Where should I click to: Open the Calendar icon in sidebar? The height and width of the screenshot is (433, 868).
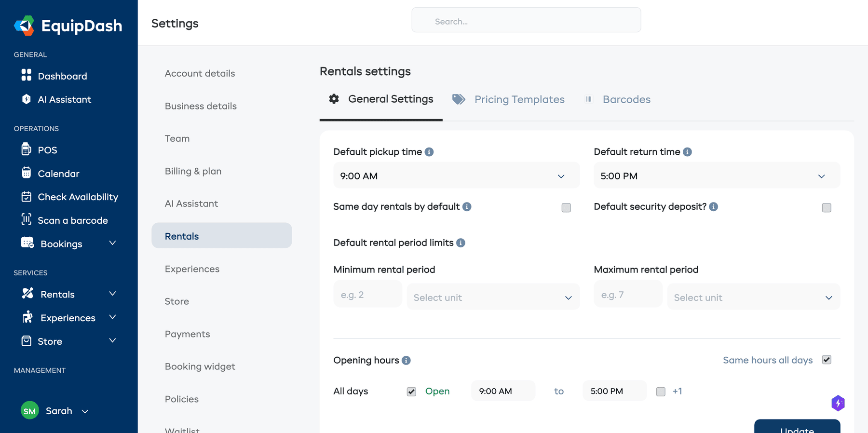[x=27, y=173]
